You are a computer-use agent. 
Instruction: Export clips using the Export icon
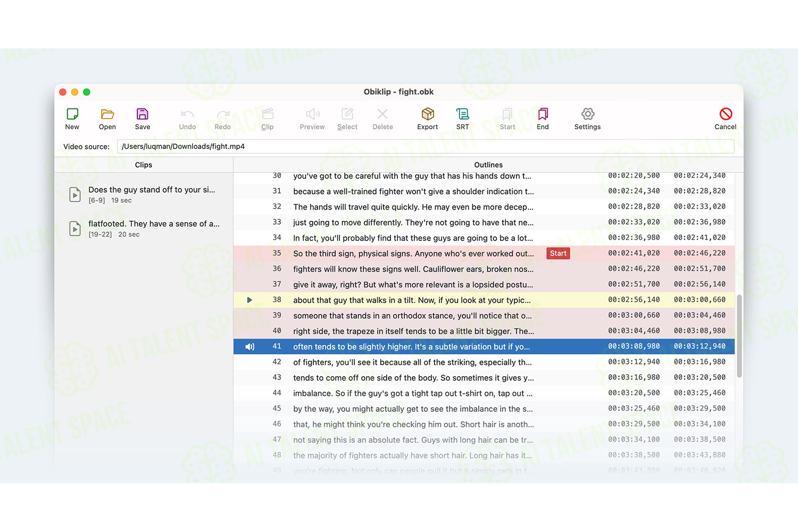tap(428, 114)
